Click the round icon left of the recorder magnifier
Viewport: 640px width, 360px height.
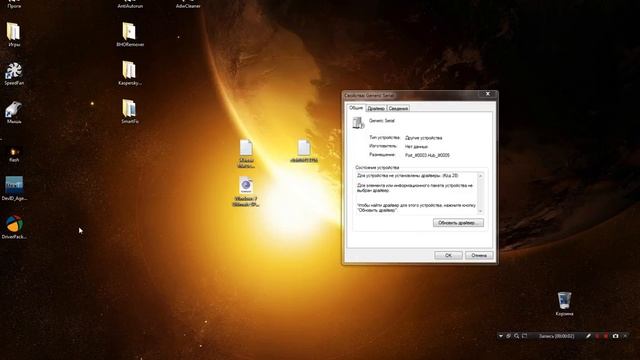[508, 336]
